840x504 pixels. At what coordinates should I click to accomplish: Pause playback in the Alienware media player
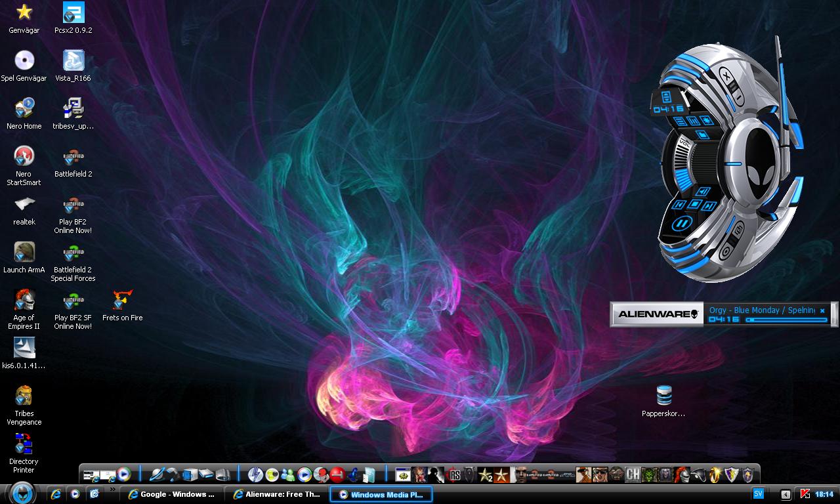(x=682, y=224)
